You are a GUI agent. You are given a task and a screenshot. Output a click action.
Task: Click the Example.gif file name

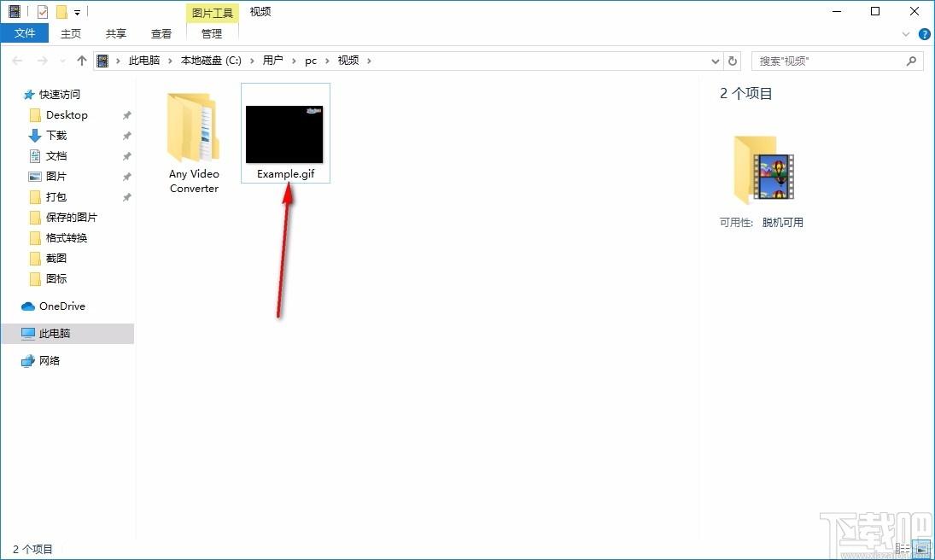pos(286,174)
